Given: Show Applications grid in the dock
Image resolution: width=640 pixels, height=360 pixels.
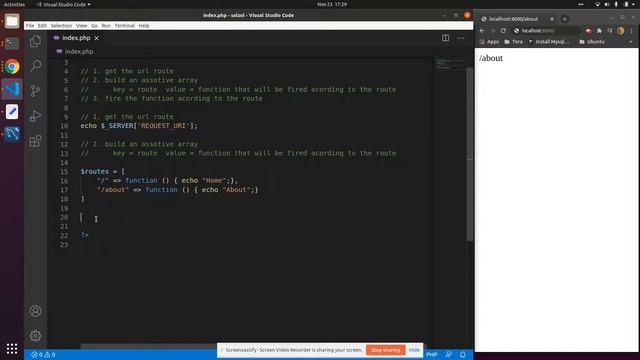Looking at the screenshot, I should coord(12,349).
